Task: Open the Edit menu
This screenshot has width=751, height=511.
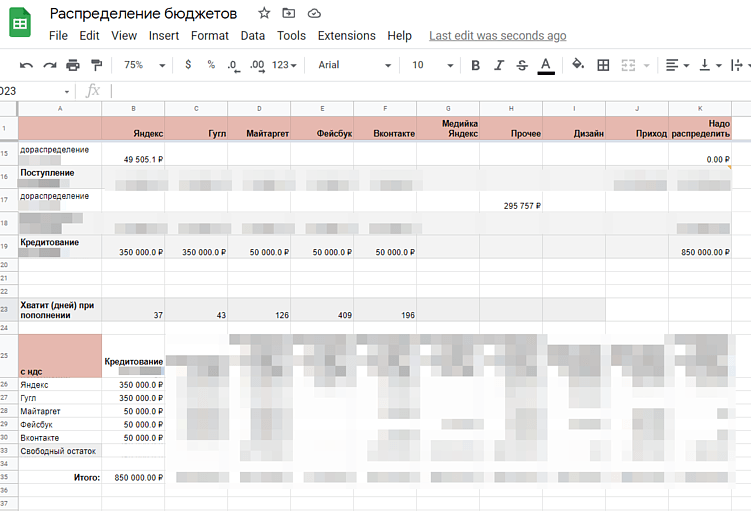Action: tap(89, 36)
